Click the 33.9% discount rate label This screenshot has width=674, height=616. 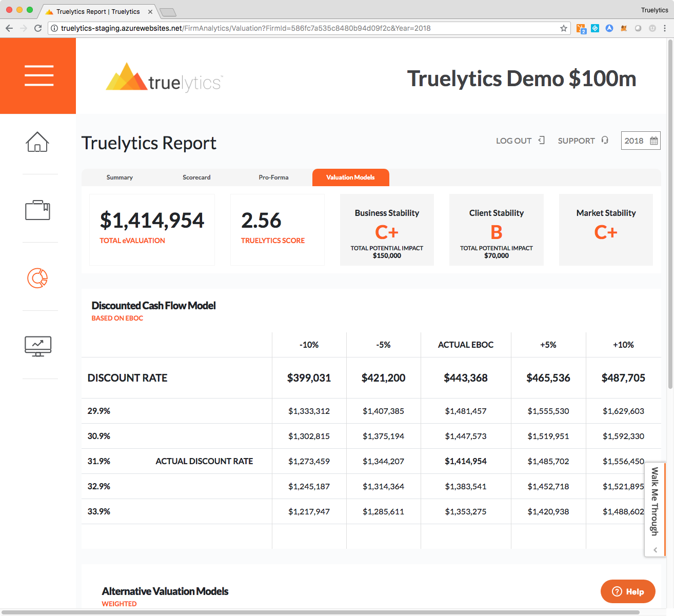[x=99, y=511]
